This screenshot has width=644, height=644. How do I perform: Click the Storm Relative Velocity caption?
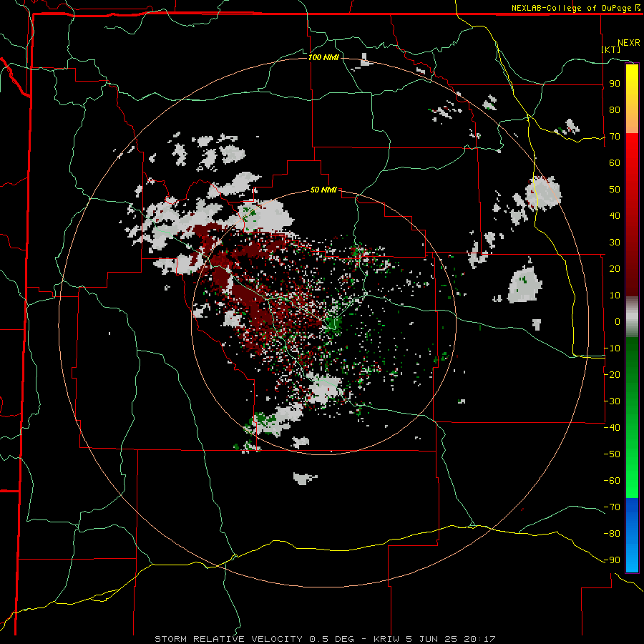[x=326, y=639]
